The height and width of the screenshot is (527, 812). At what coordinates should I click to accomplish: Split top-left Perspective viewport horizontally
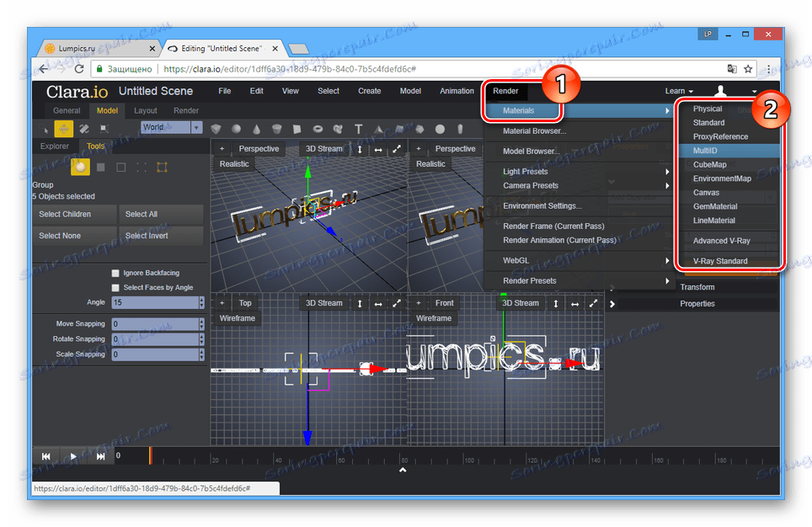click(x=378, y=149)
